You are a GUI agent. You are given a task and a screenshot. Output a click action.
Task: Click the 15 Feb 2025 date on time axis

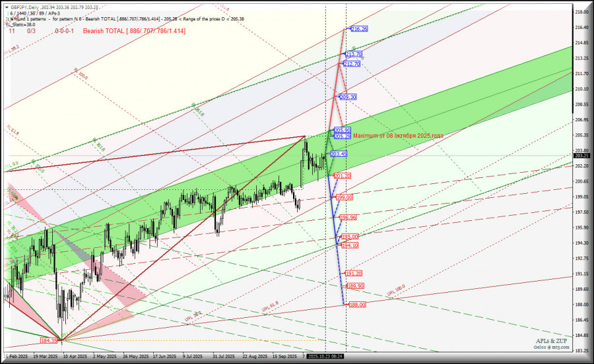16,357
